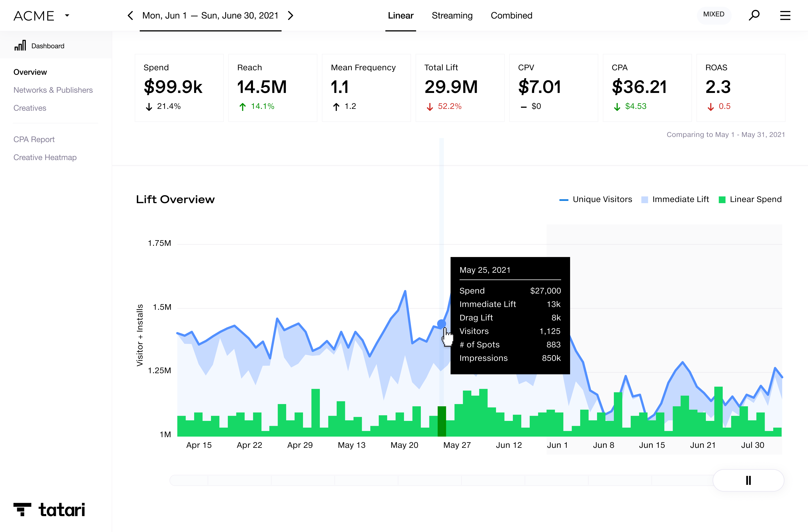The width and height of the screenshot is (808, 532).
Task: Click the Reach up arrow indicator
Action: click(x=242, y=107)
